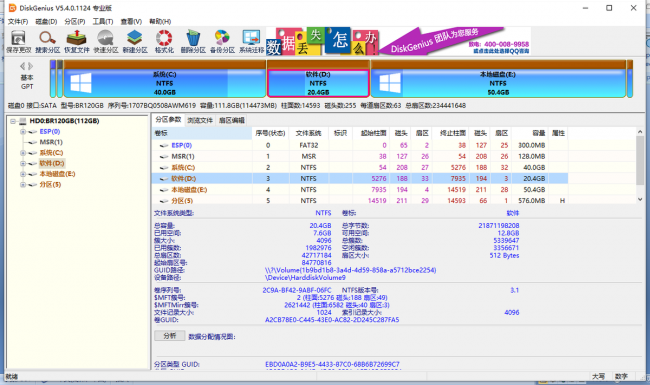The width and height of the screenshot is (650, 385).
Task: Click the DiskGenius app icon in the title bar
Action: pos(12,8)
